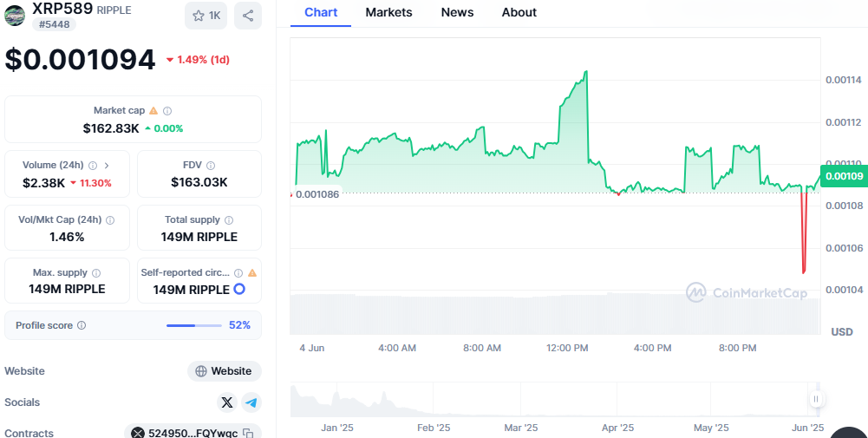This screenshot has height=438, width=868.
Task: Open the Telegram social icon
Action: (251, 402)
